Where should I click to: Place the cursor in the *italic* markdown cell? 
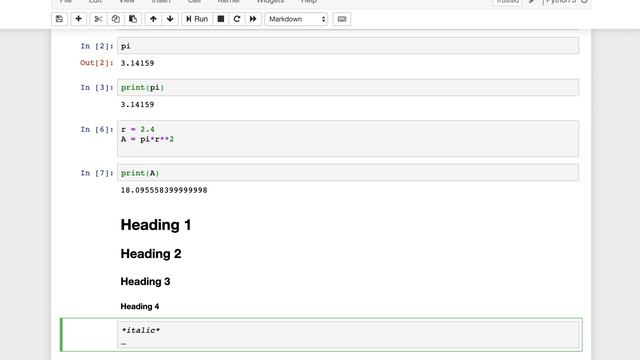348,334
